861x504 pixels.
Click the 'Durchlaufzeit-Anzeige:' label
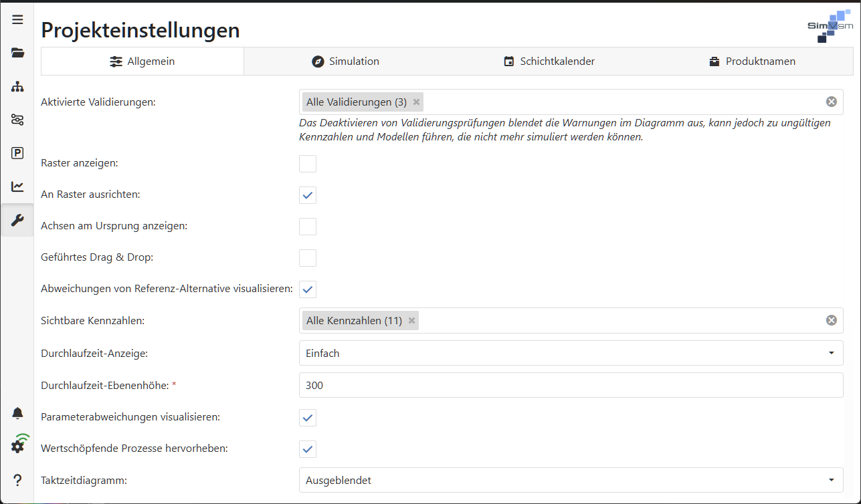(x=94, y=353)
